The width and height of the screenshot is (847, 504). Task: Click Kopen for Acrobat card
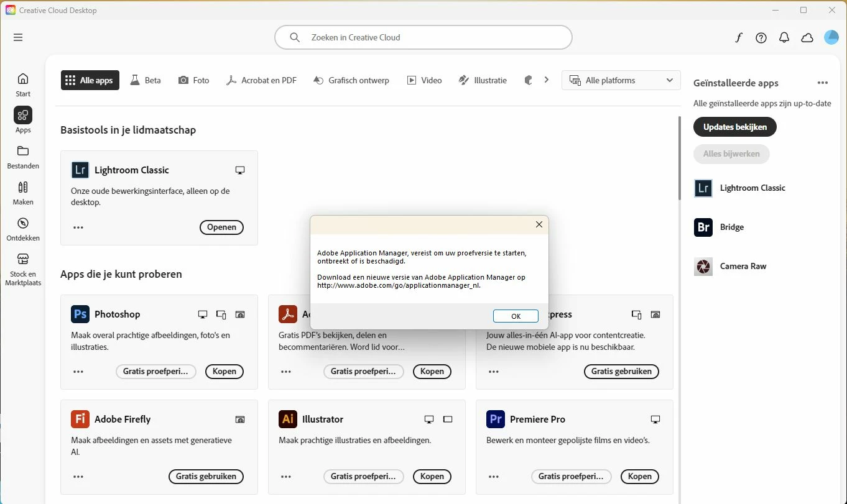click(432, 372)
